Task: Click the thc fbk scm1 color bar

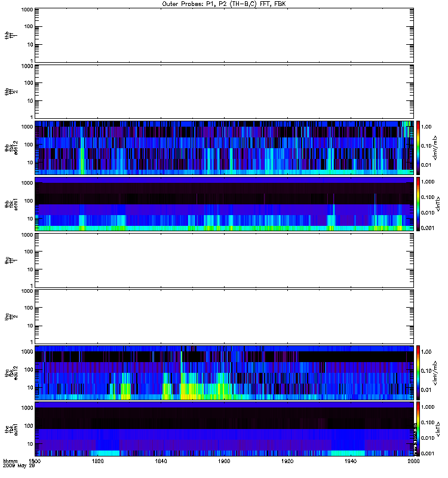Action: click(418, 429)
